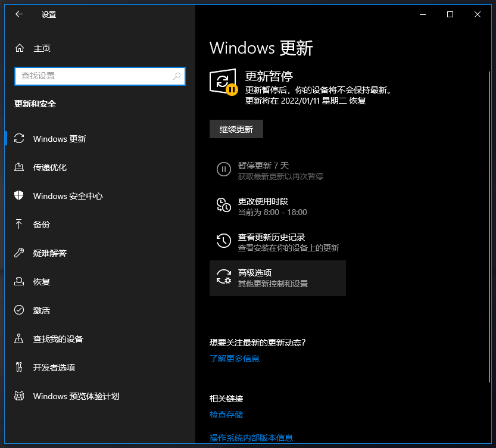This screenshot has width=496, height=448.
Task: Go back using the arrow icon
Action: [19, 14]
